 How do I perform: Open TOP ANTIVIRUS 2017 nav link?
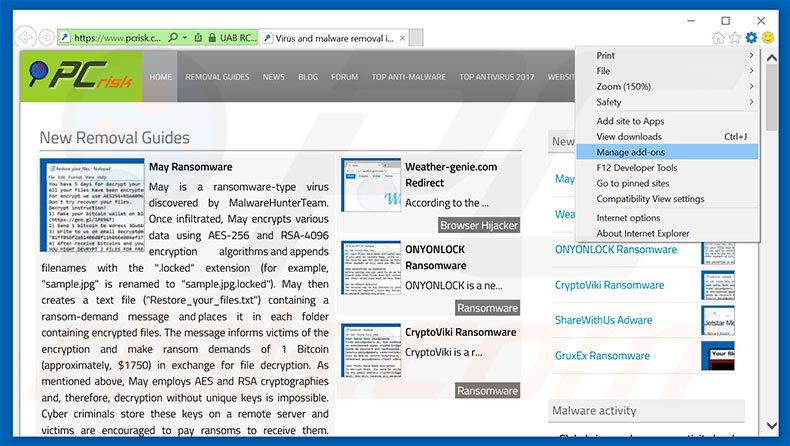coord(497,77)
